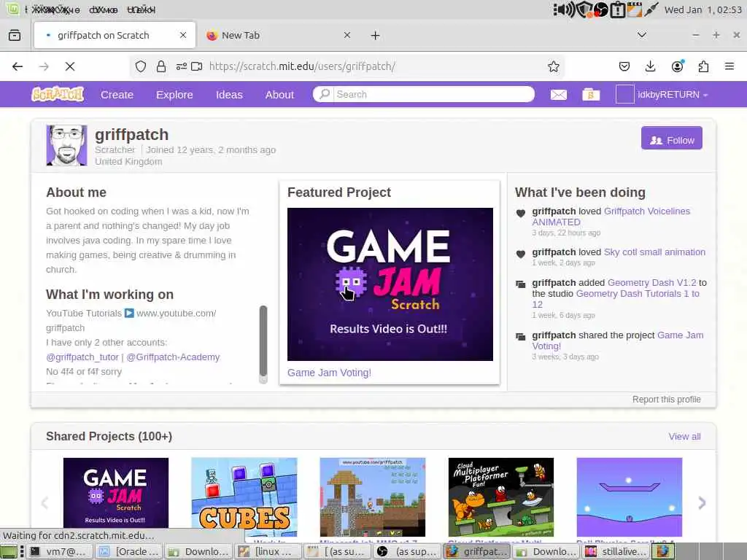The width and height of the screenshot is (747, 560).
Task: Open the Griffpatch Voicelines ANIMATED link
Action: pos(611,216)
